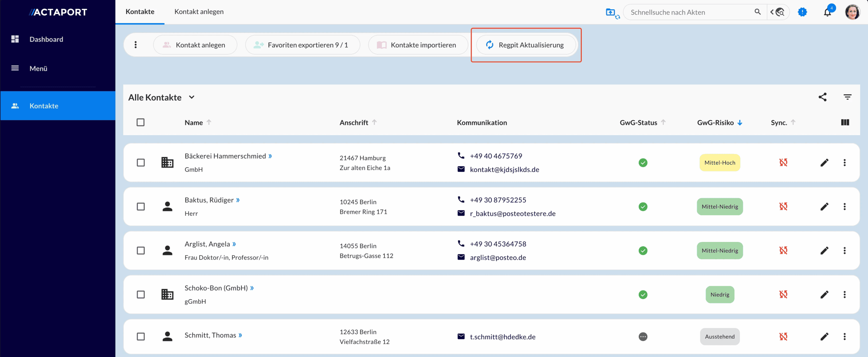Switch to the Kontakt anlegen tab
Viewport: 868px width, 357px height.
(199, 11)
